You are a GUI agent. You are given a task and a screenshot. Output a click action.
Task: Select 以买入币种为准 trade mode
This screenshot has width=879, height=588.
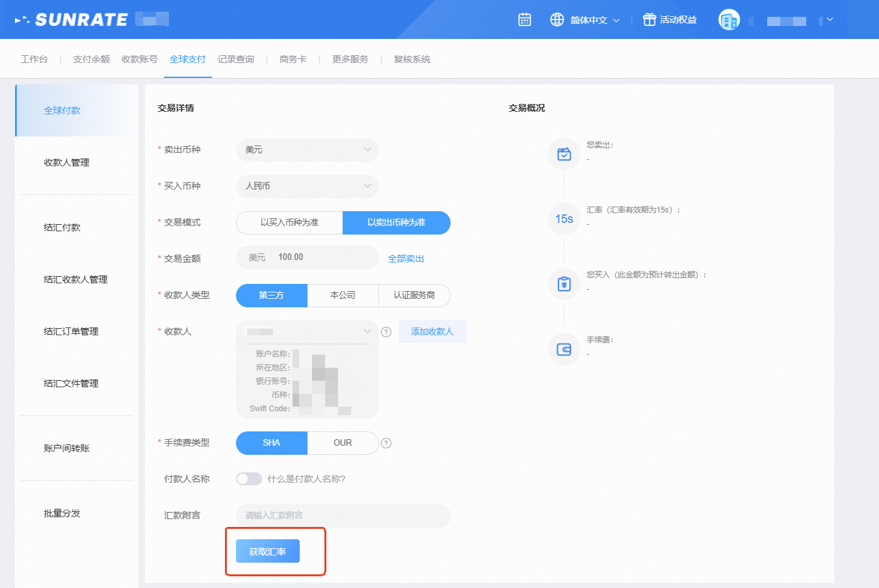tap(289, 222)
